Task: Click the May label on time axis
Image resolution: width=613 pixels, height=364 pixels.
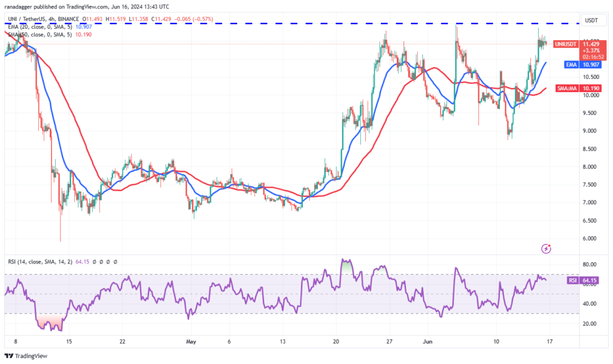Action: (191, 341)
